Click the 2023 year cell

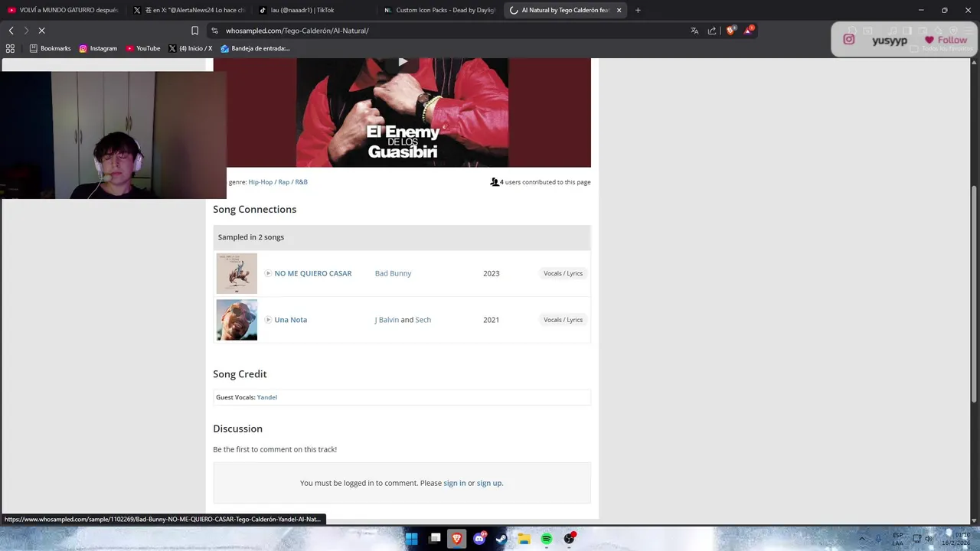tap(491, 273)
